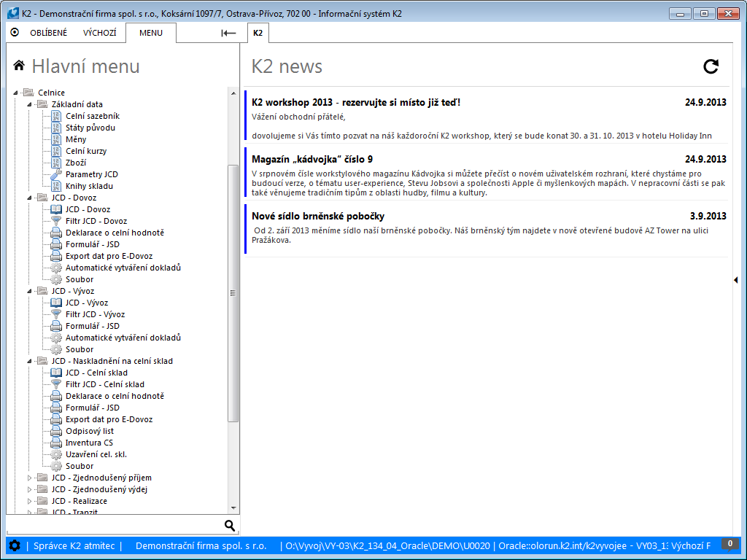The height and width of the screenshot is (560, 747).
Task: Click Demonstrační firma spol. s r.o. in status bar
Action: 201,545
